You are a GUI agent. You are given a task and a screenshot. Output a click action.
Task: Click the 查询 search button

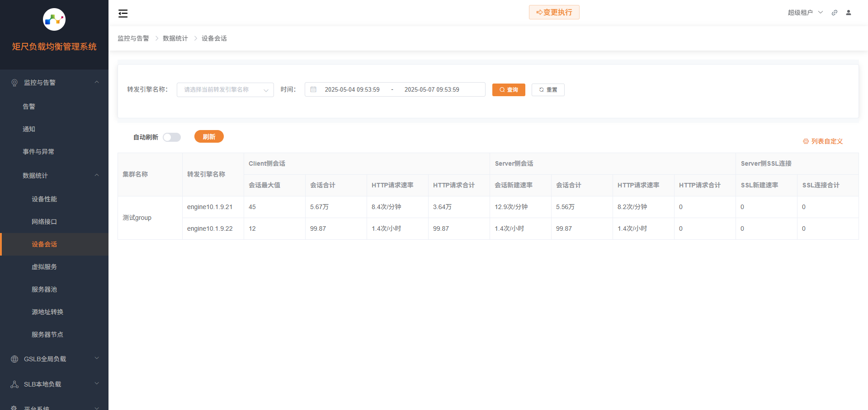coord(509,90)
